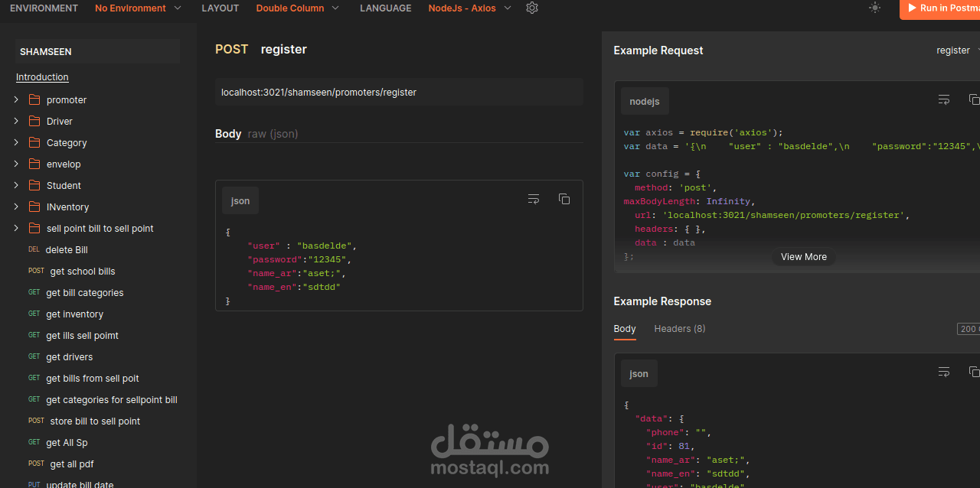Click the LAYOUT label in top bar
The height and width of the screenshot is (488, 980).
click(x=220, y=8)
